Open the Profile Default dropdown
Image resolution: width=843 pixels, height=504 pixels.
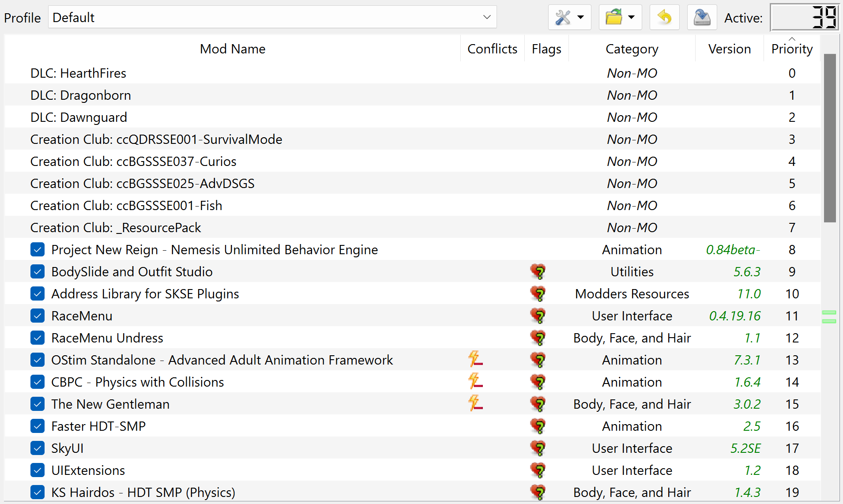pos(272,17)
